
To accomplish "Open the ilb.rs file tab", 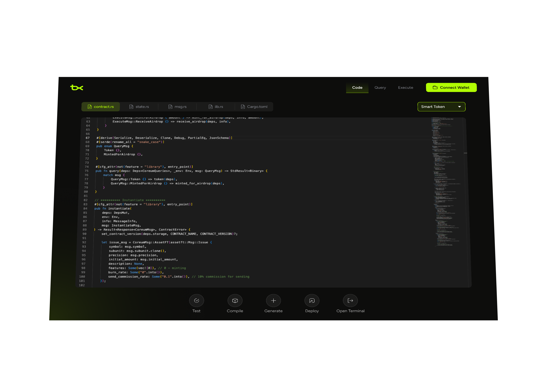I will point(216,107).
